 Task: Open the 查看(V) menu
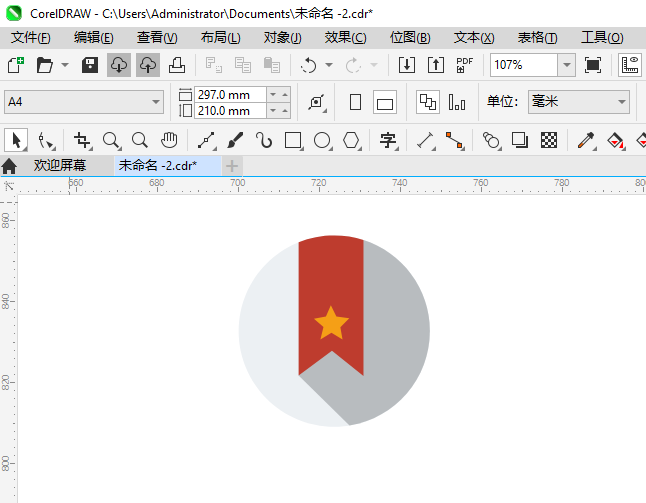coord(157,38)
